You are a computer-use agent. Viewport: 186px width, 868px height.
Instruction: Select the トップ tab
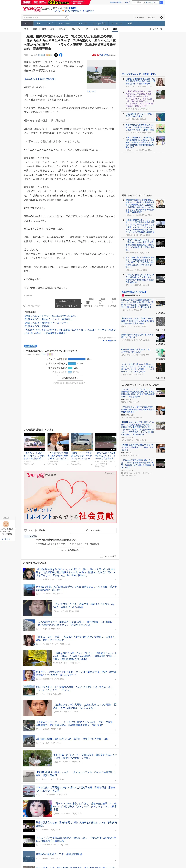pos(27,24)
